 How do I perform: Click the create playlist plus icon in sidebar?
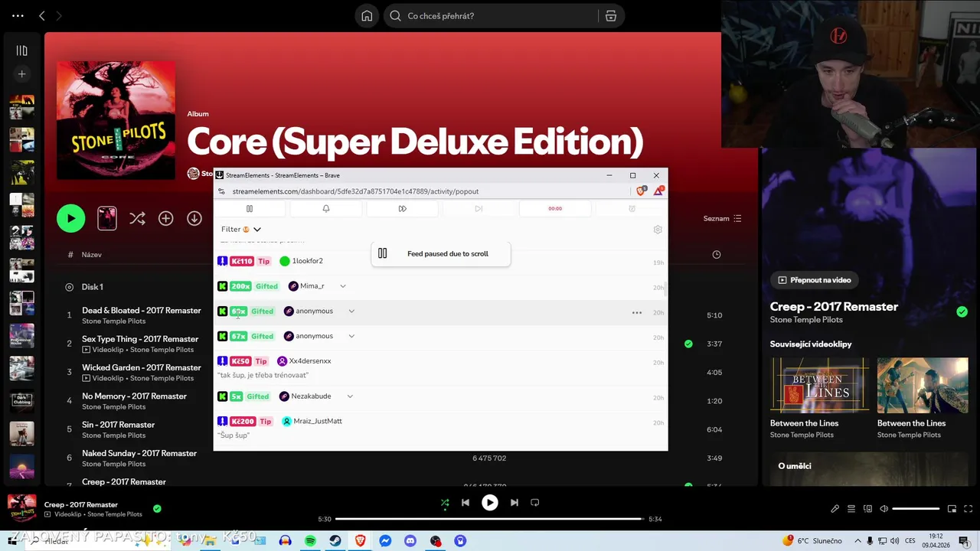point(21,74)
